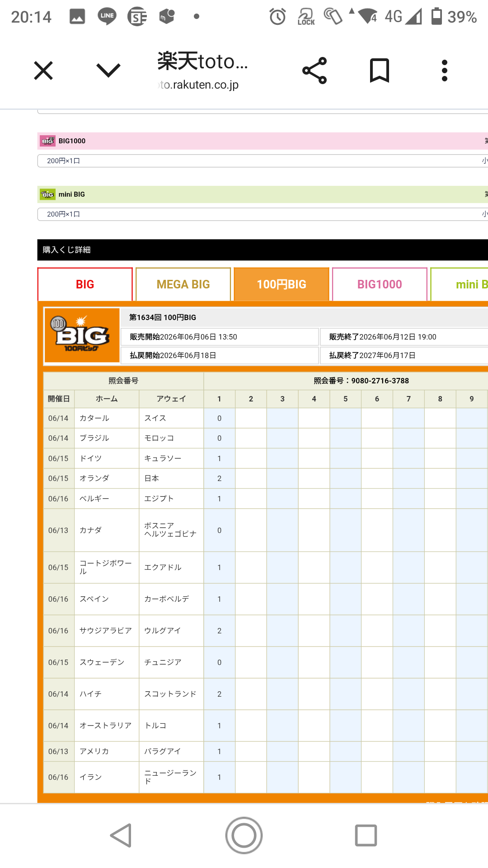Tap the share icon
Image resolution: width=488 pixels, height=868 pixels.
314,71
